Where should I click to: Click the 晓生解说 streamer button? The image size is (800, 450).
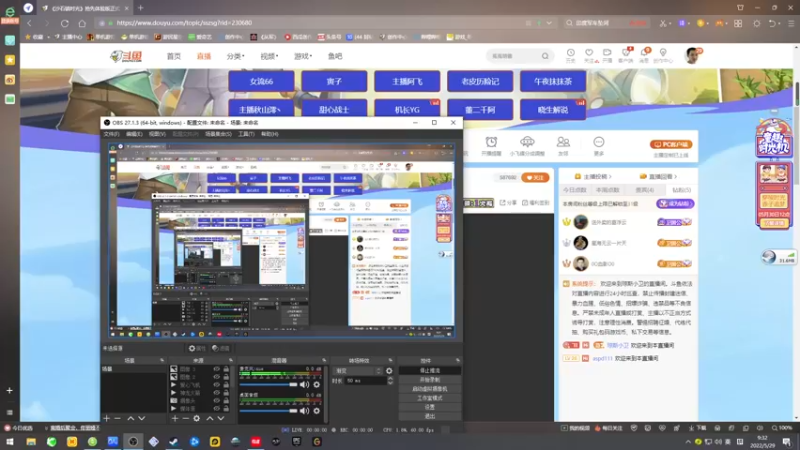(x=553, y=110)
